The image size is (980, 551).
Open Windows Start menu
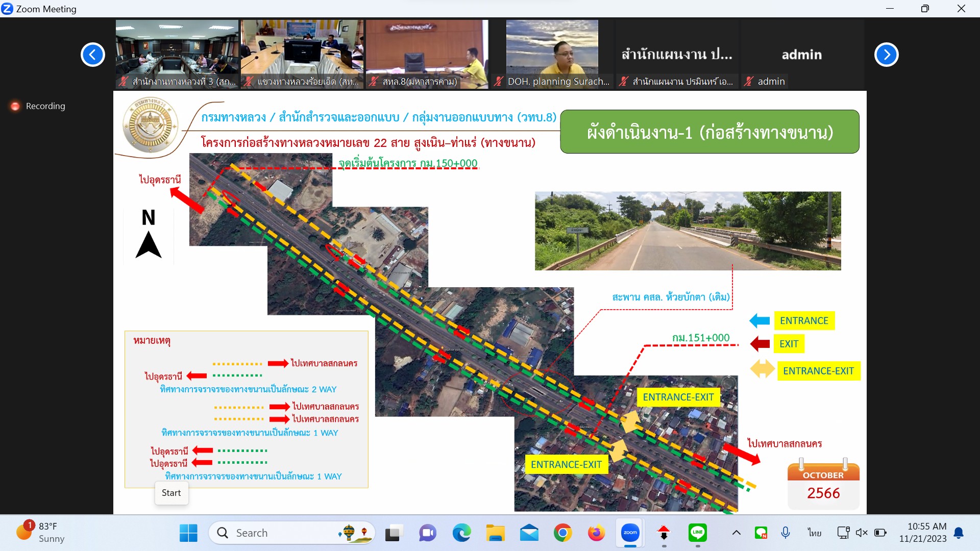(188, 533)
